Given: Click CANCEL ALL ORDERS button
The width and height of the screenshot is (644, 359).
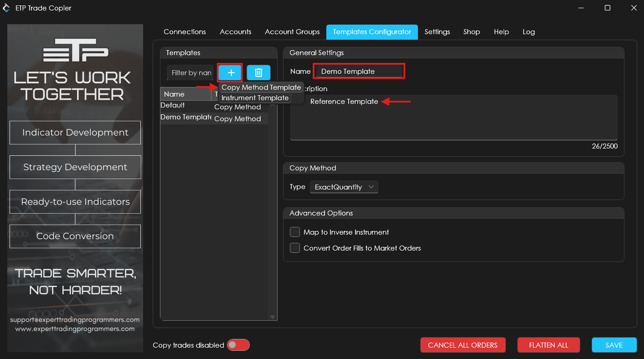Looking at the screenshot, I should click(x=463, y=345).
